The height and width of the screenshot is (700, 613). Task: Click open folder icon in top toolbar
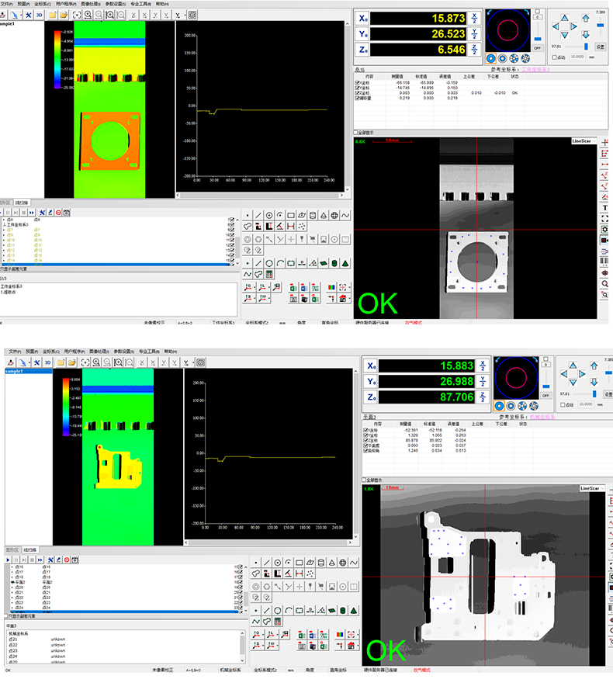[64, 16]
